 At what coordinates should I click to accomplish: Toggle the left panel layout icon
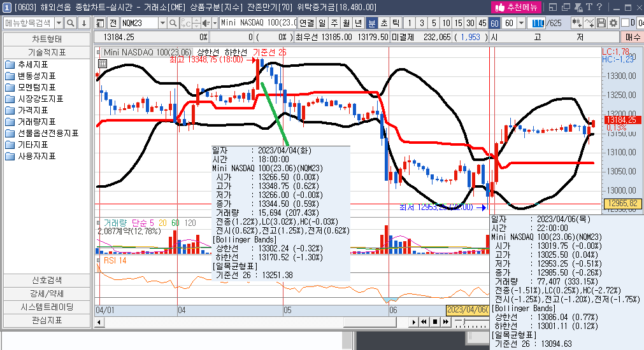(x=101, y=23)
